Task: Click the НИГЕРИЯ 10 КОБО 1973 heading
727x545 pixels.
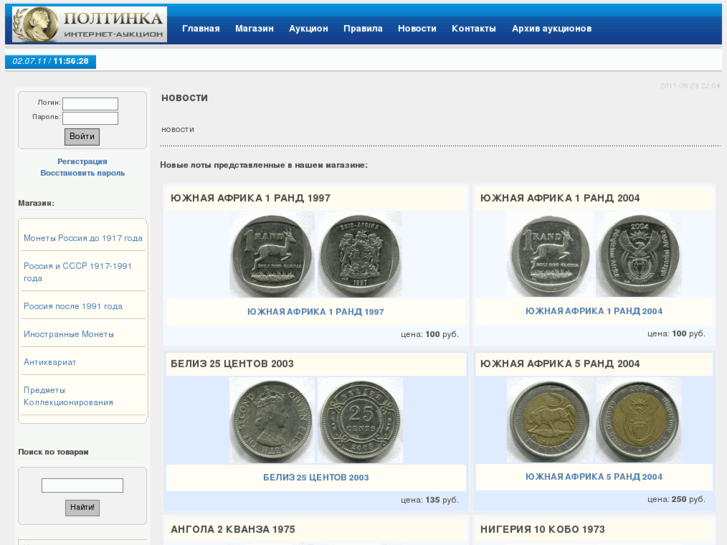Action: (542, 529)
